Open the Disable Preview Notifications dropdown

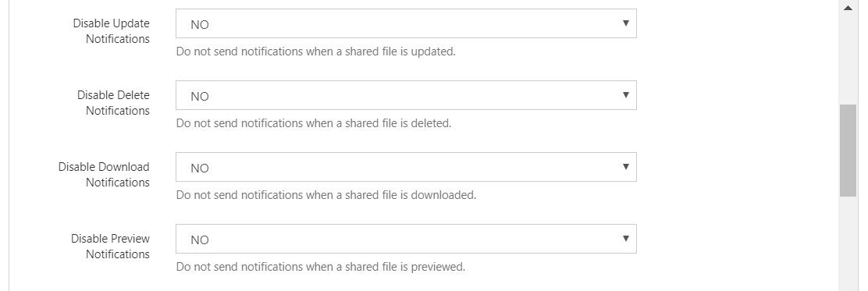(x=406, y=239)
